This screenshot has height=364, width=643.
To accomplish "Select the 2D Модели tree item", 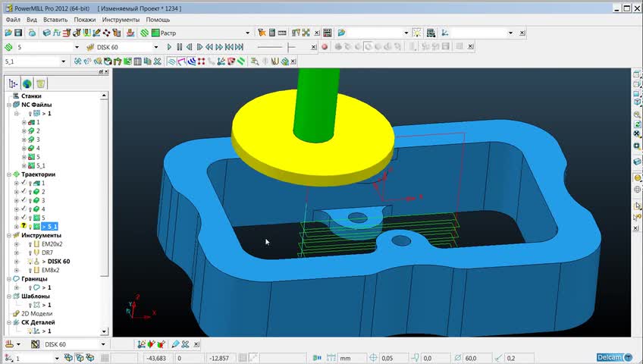I will pyautogui.click(x=36, y=313).
